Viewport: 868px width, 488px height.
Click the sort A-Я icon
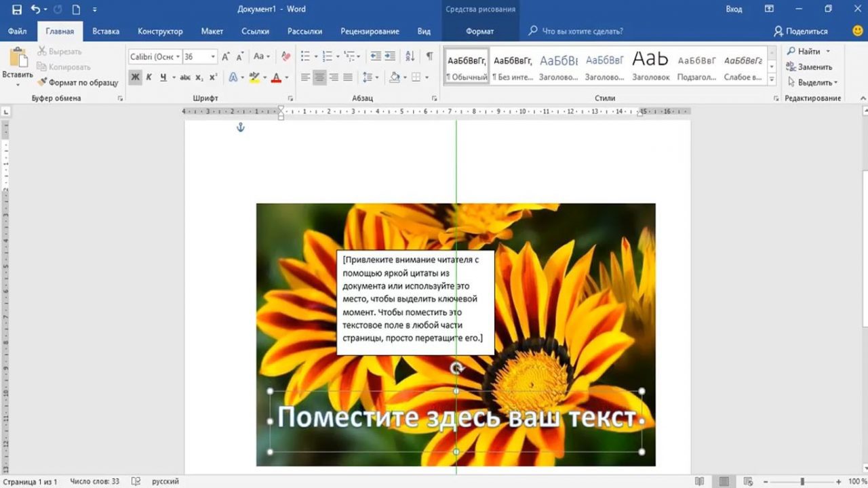[x=410, y=57]
